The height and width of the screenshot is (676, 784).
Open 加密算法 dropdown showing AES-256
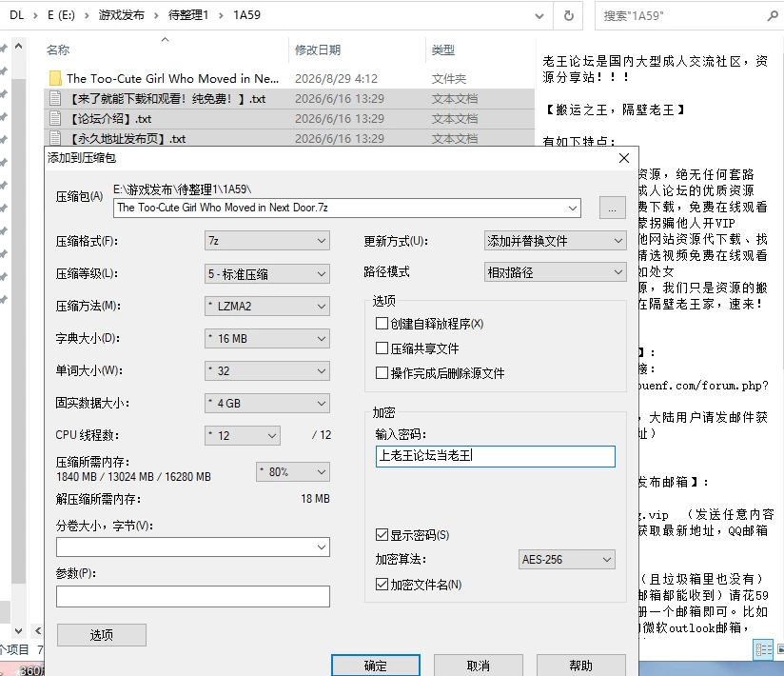[x=566, y=560]
